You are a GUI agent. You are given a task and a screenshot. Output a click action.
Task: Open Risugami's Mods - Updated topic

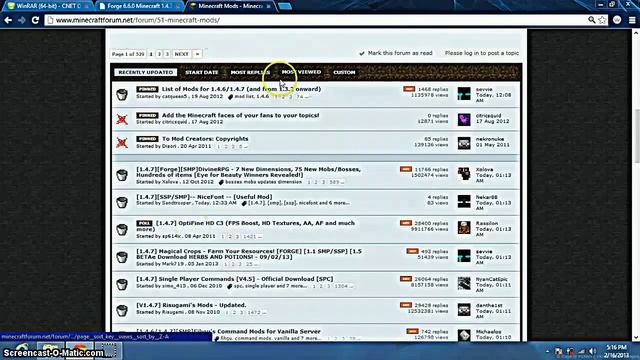click(x=191, y=305)
